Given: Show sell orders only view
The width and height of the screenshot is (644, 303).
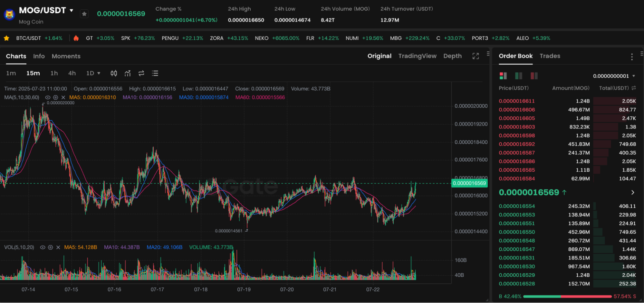Looking at the screenshot, I should 534,76.
